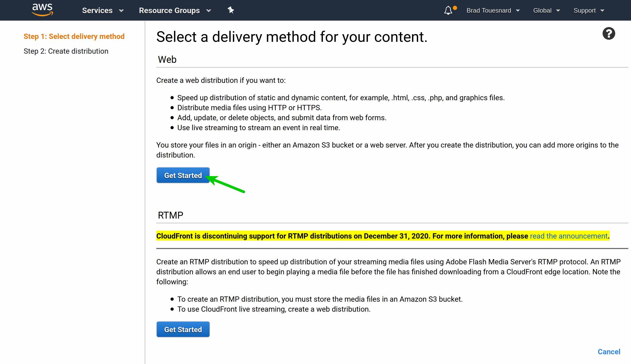Click Get Started under Web section
The height and width of the screenshot is (364, 631).
point(183,175)
